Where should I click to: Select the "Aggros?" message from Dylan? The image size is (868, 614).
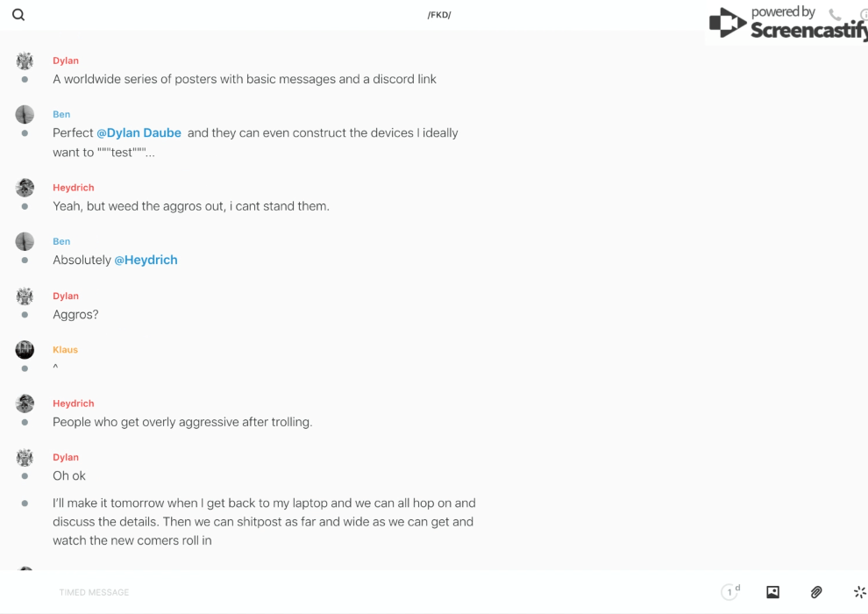tap(75, 315)
